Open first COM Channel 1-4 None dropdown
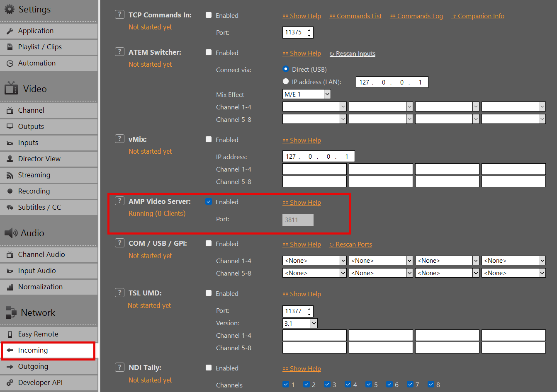Viewport: 557px width, 392px height. coord(314,260)
